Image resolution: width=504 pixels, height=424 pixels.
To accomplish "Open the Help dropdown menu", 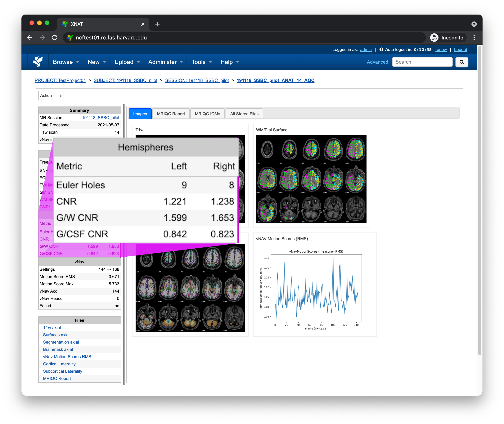I will [x=230, y=62].
